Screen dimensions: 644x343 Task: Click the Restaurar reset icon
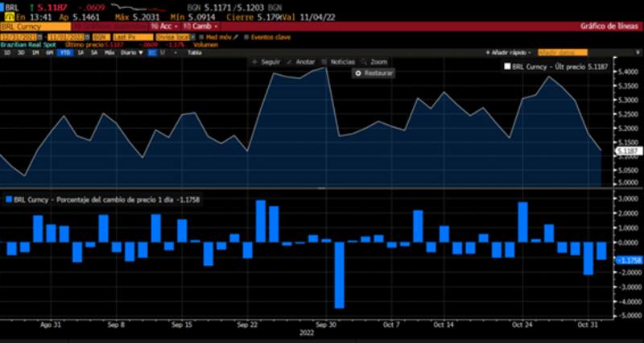click(358, 72)
